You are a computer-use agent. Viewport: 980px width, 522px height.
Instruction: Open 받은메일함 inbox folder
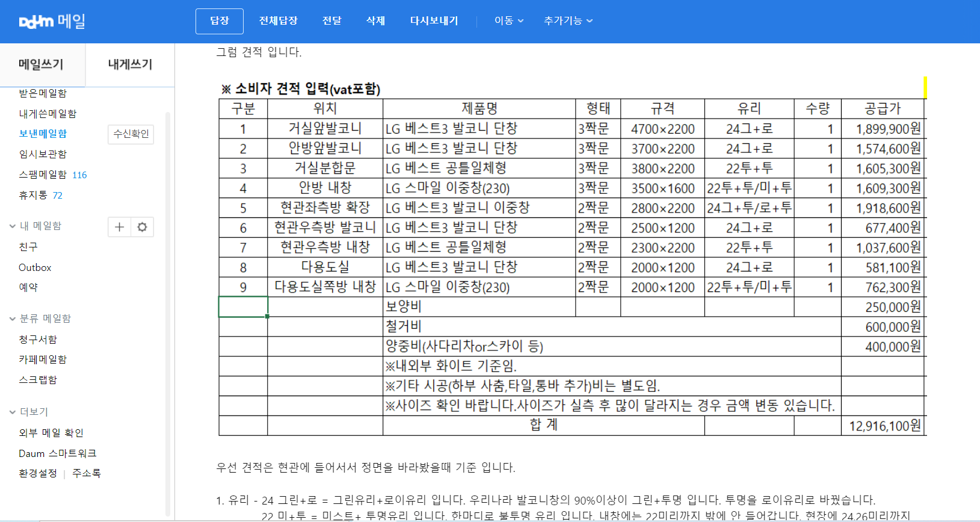[x=43, y=93]
